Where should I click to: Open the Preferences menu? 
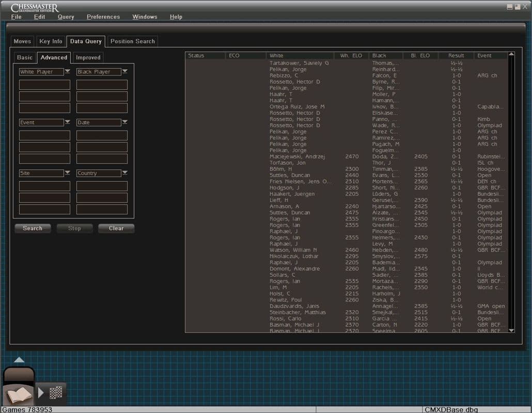point(103,17)
